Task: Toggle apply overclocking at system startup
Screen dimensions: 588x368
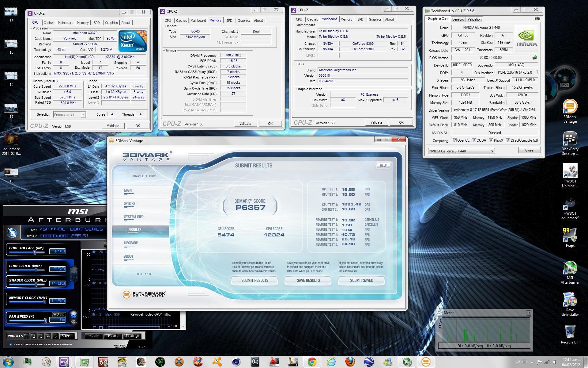Action: point(11,344)
